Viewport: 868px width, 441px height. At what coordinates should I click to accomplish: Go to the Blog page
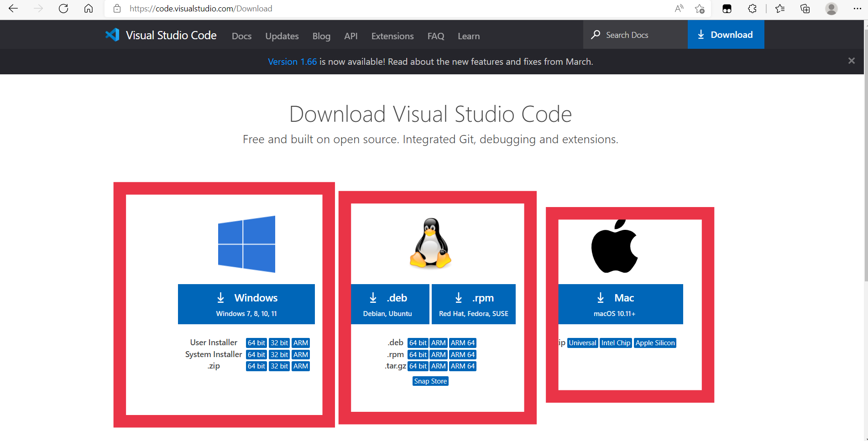(321, 36)
